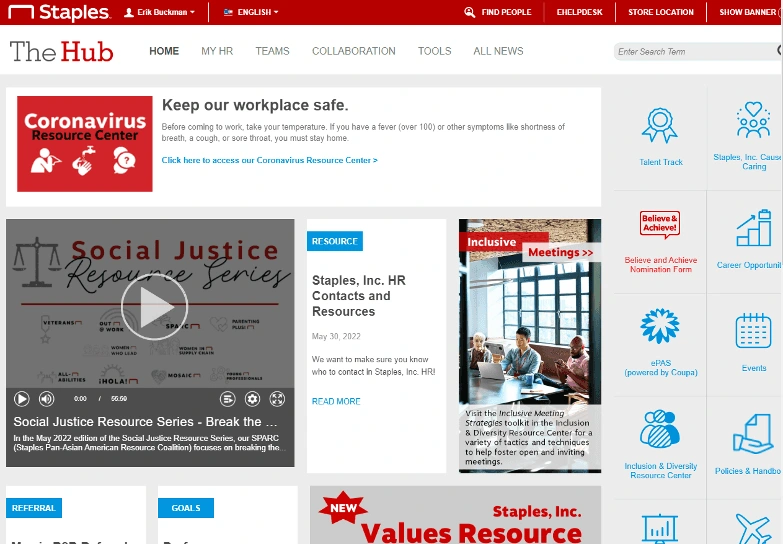Open the Inclusion & Diversity Resource Center icon
The width and height of the screenshot is (783, 544).
(660, 429)
